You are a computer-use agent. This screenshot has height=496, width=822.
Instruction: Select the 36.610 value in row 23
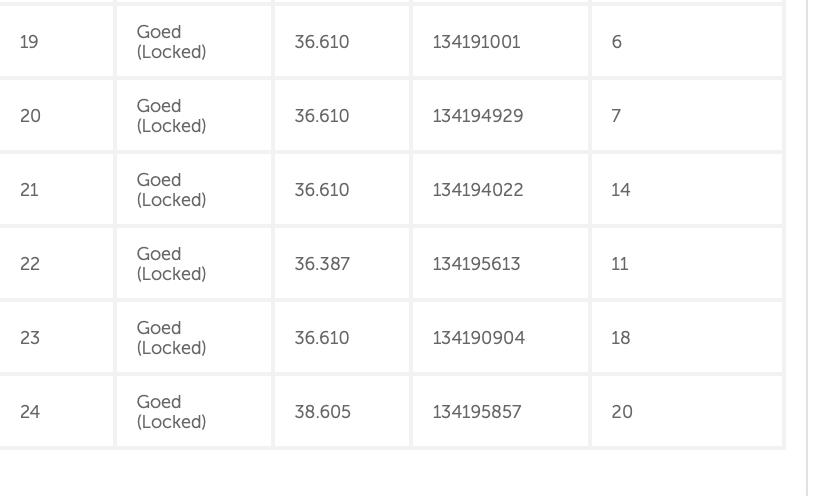(321, 338)
